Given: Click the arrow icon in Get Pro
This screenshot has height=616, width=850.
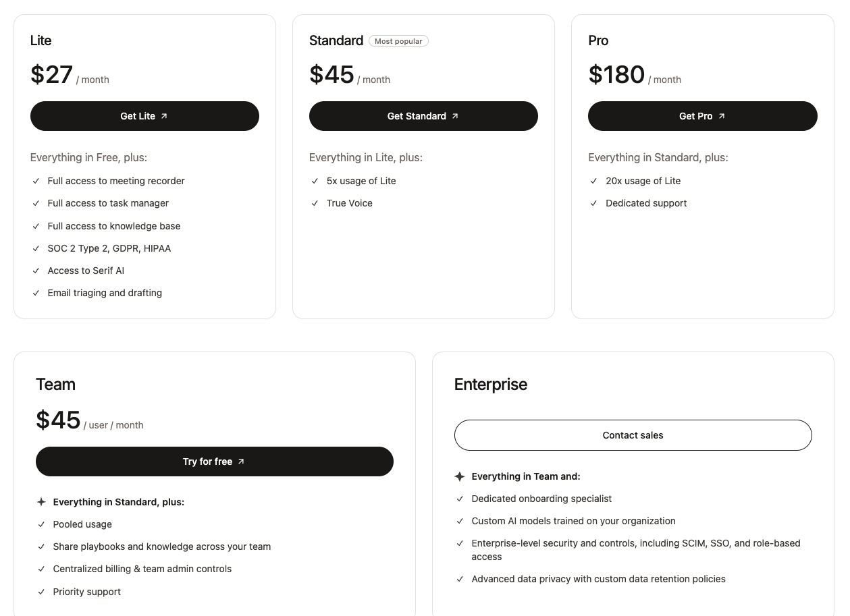Looking at the screenshot, I should pos(722,116).
